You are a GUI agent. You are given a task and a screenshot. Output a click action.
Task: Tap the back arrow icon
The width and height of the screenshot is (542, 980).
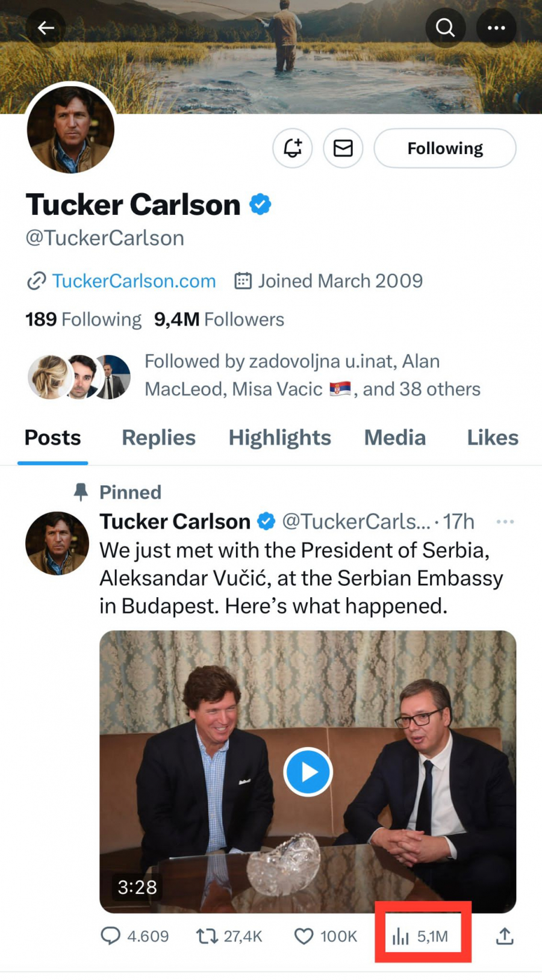(x=46, y=28)
